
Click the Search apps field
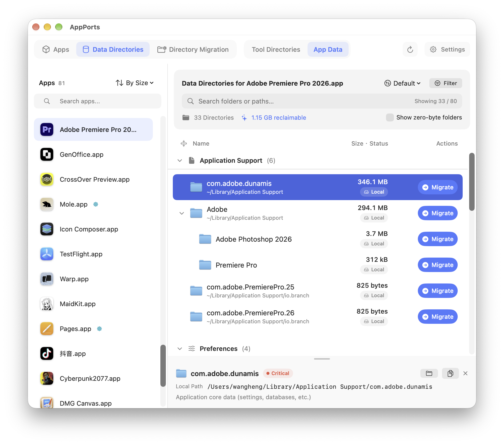click(x=98, y=101)
